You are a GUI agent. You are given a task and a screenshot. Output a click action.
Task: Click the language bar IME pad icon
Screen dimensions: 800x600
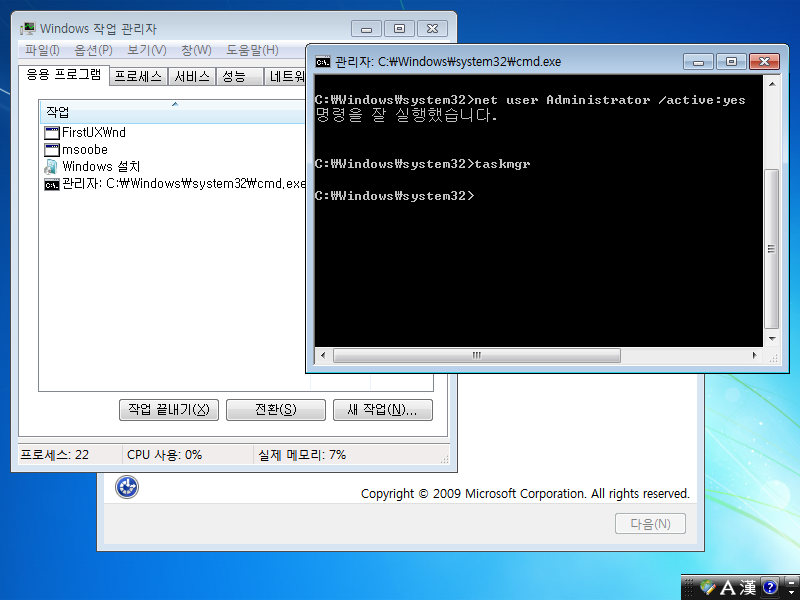pyautogui.click(x=708, y=587)
